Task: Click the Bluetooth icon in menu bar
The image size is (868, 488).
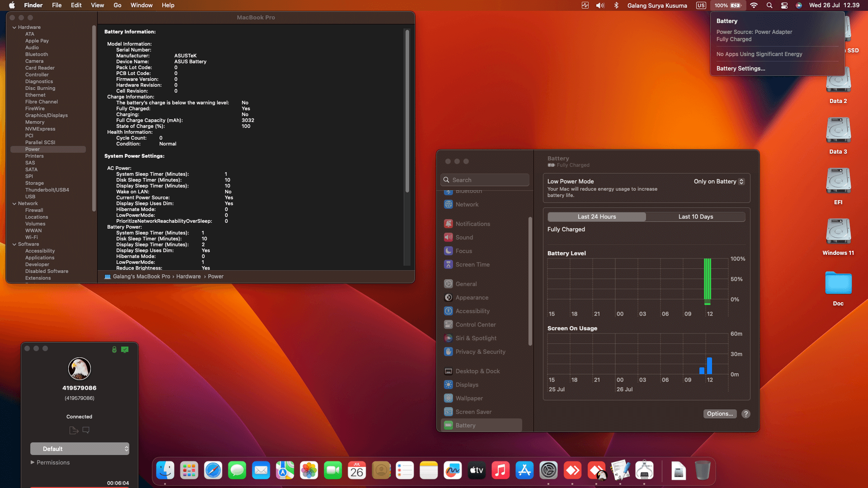Action: [616, 5]
